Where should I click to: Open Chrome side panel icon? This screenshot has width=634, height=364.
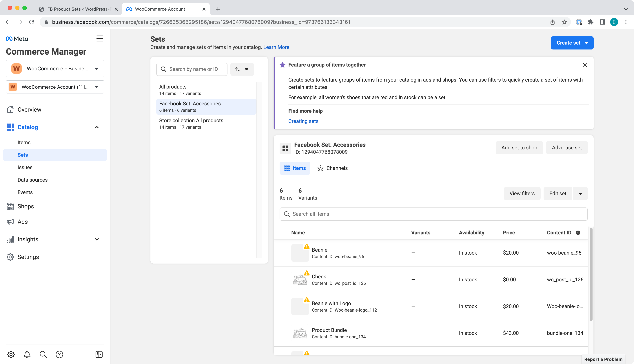coord(602,22)
